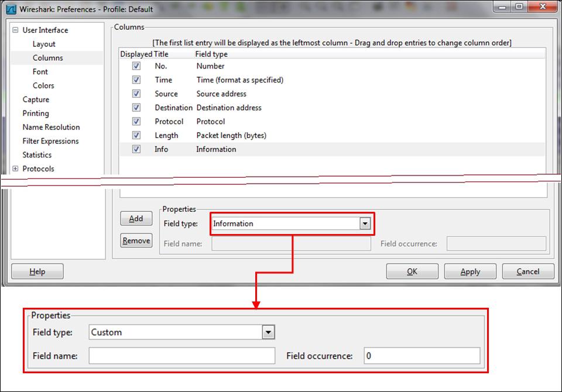Uncheck the Time column checkbox
The image size is (562, 392).
coord(136,80)
